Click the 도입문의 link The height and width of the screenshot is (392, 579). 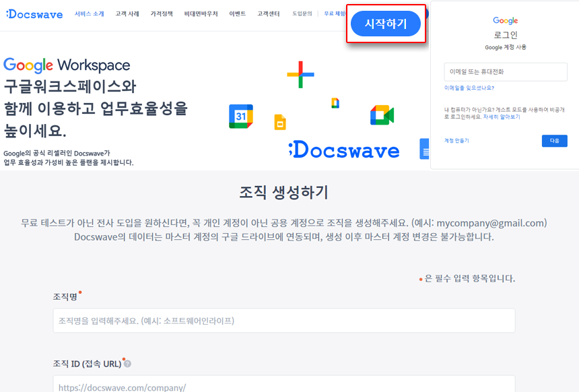tap(302, 13)
